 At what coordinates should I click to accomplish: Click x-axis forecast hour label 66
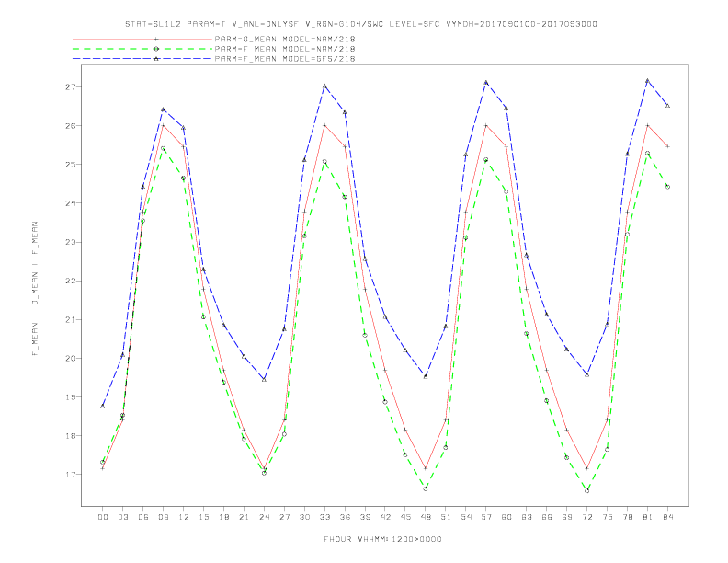[x=547, y=517]
